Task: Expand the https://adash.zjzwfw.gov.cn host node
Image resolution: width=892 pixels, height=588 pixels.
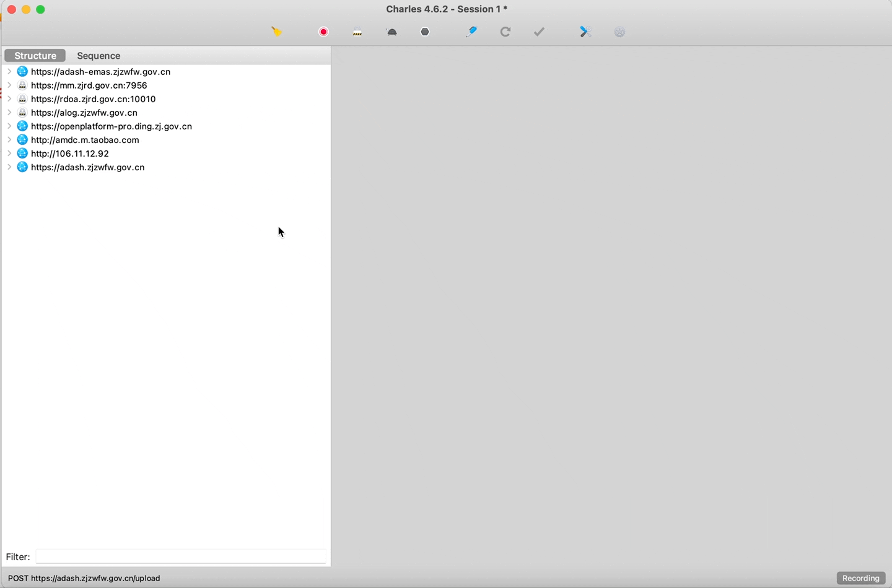Action: coord(9,167)
